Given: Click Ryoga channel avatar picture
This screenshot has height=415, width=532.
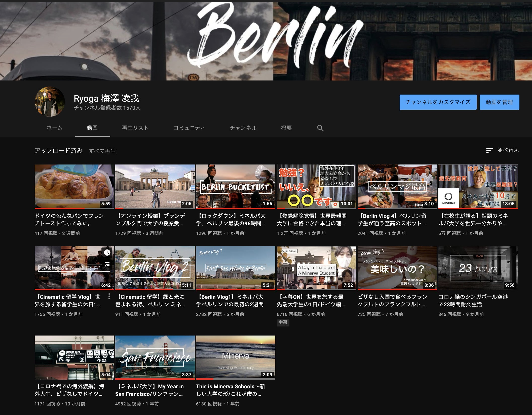Looking at the screenshot, I should [50, 102].
